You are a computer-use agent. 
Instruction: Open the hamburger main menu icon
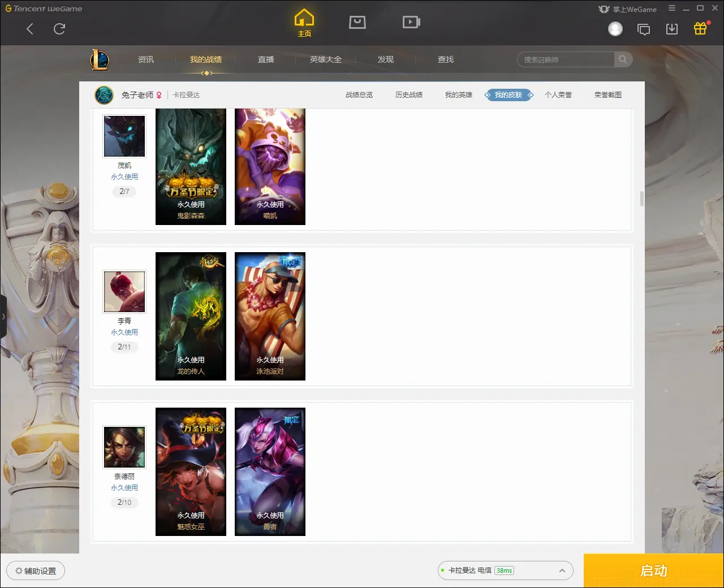pyautogui.click(x=672, y=8)
